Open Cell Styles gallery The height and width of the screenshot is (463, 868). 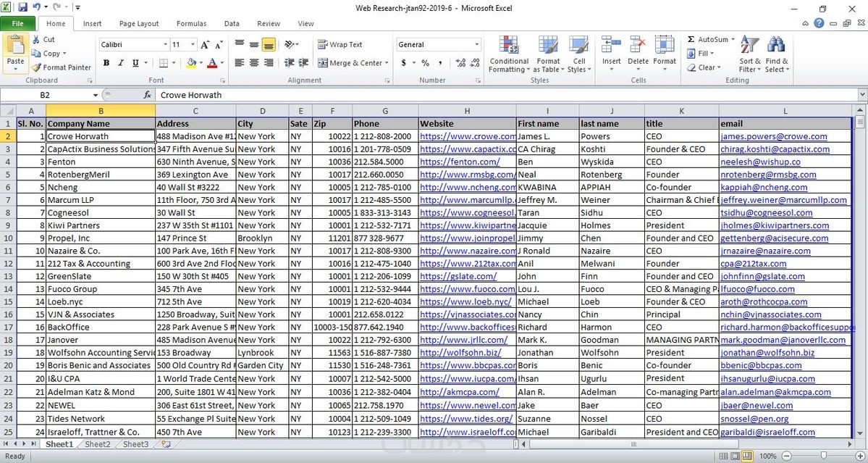click(x=579, y=54)
